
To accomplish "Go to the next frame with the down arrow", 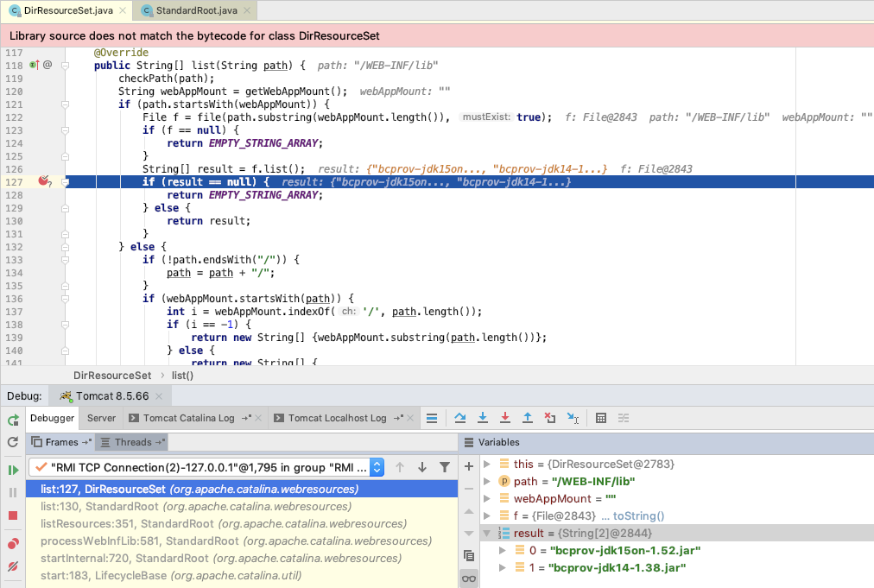I will pyautogui.click(x=422, y=467).
